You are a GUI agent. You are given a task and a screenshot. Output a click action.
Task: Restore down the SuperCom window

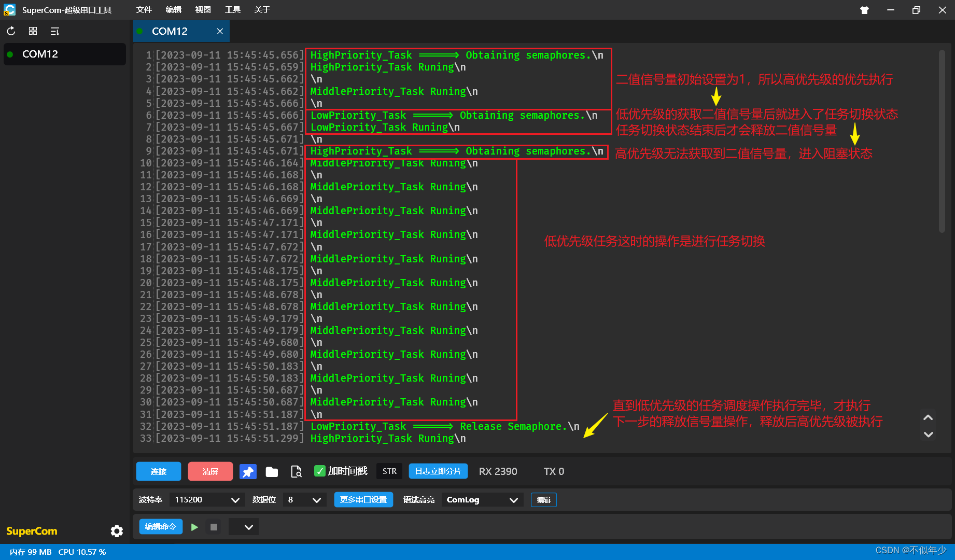pos(916,10)
